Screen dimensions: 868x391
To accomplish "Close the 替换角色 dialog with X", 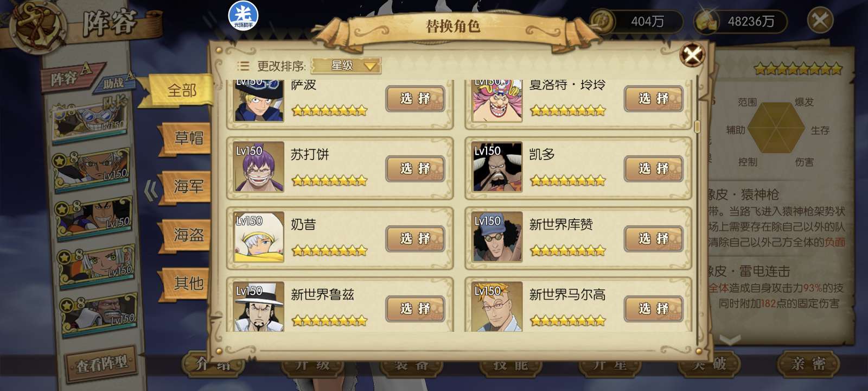I will tap(693, 54).
